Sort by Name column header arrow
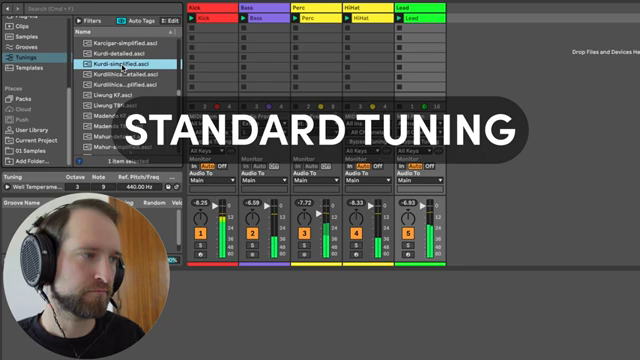The width and height of the screenshot is (640, 360). pos(171,32)
